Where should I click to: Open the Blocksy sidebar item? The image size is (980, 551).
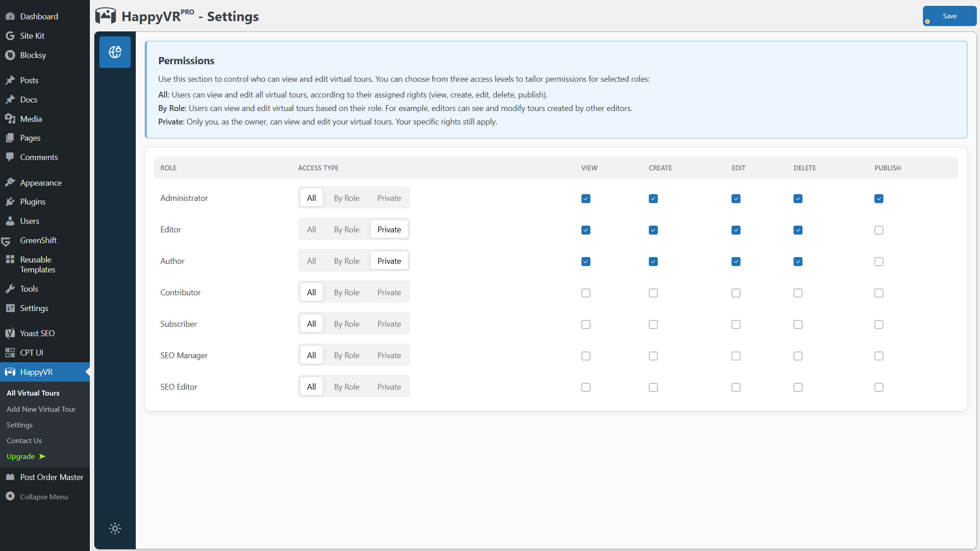click(x=33, y=55)
